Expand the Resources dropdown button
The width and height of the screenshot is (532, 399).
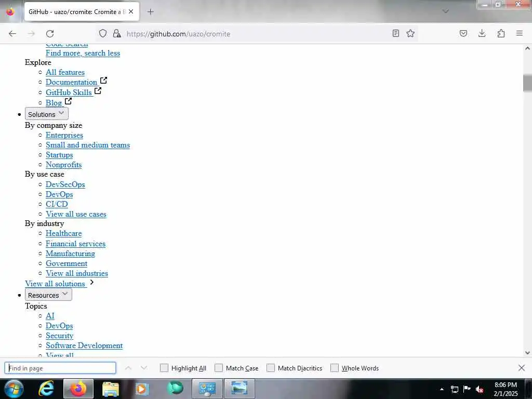[48, 295]
